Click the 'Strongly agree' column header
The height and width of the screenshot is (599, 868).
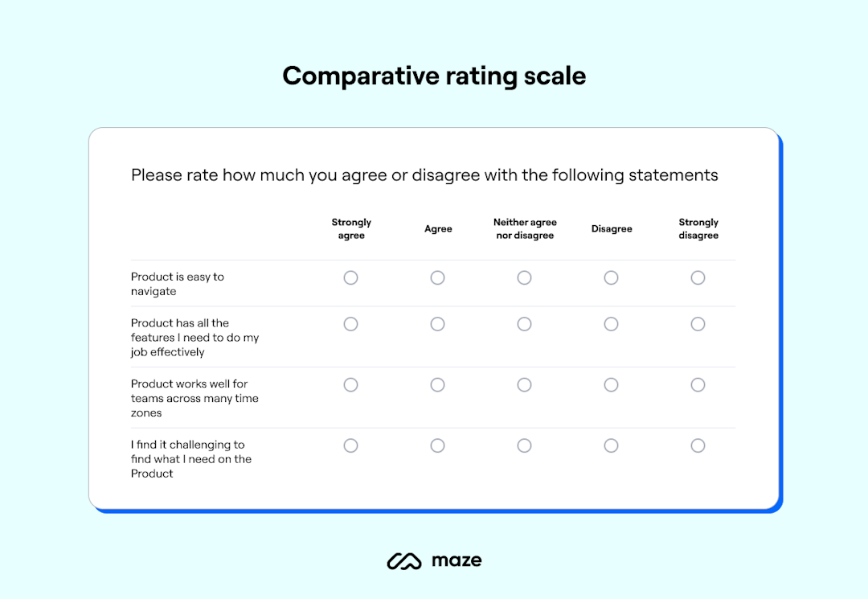point(350,228)
